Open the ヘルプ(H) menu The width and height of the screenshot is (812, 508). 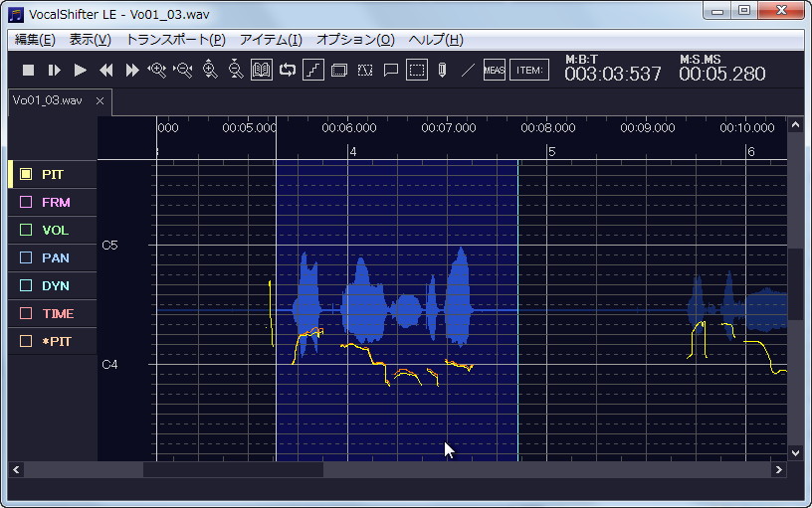tap(436, 40)
